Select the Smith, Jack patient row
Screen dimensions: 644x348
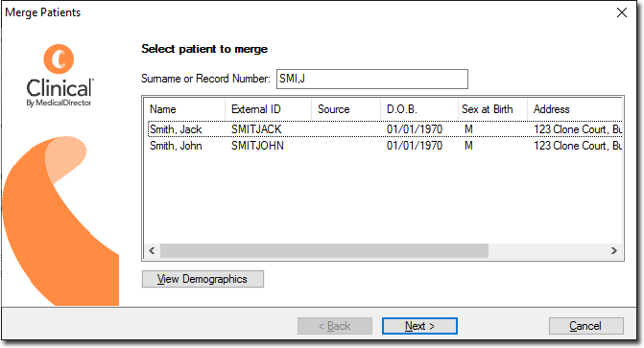tap(385, 129)
